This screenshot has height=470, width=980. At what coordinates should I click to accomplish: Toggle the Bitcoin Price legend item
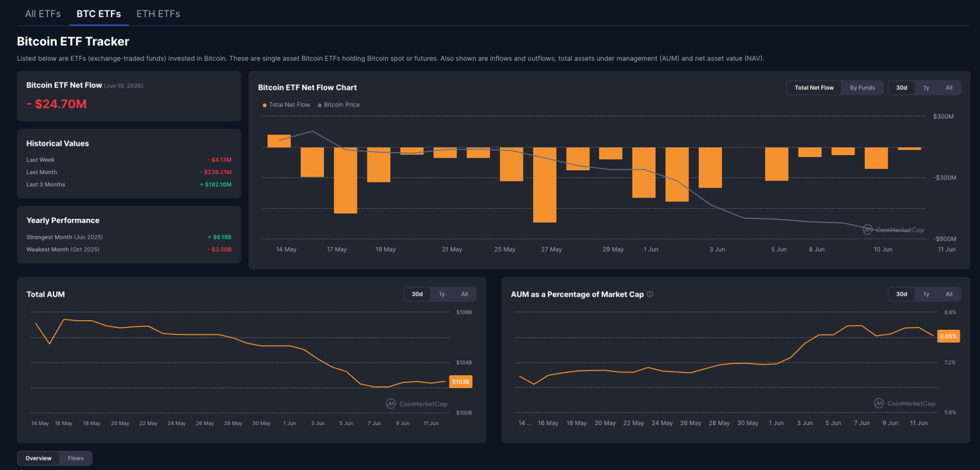tap(339, 105)
